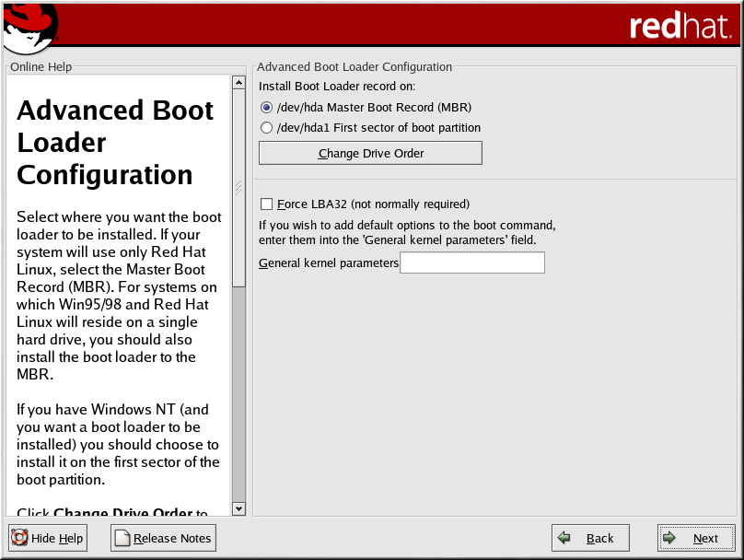Image resolution: width=744 pixels, height=560 pixels.
Task: Click the lifebuoy icon on Hide Help
Action: tap(19, 538)
